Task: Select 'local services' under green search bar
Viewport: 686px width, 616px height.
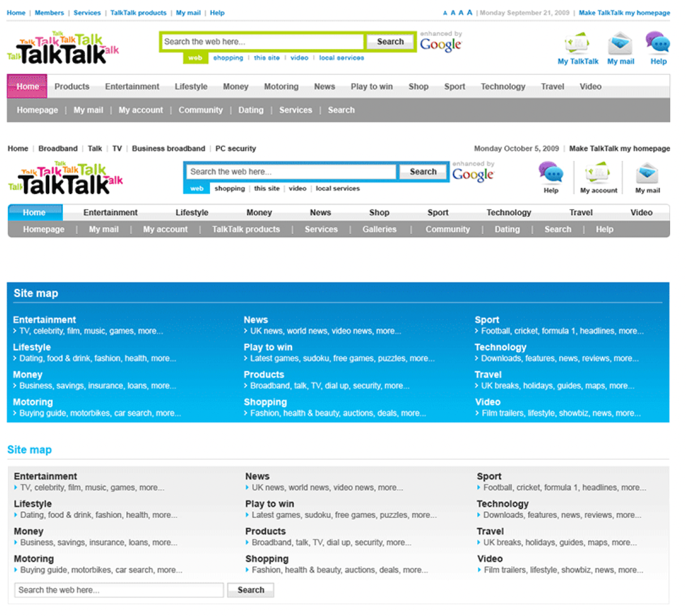Action: 341,58
